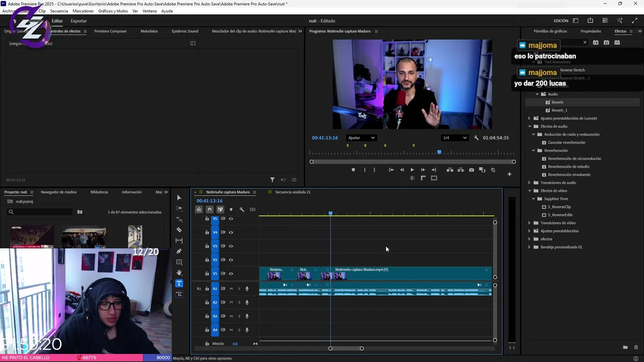Click the Quick Export share icon
The width and height of the screenshot is (644, 362).
(590, 21)
